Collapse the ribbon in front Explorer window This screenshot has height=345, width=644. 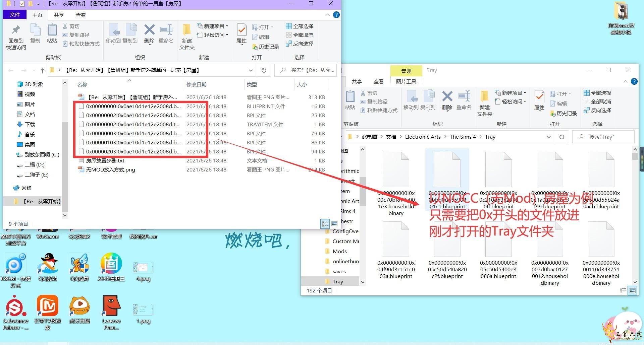click(x=327, y=15)
